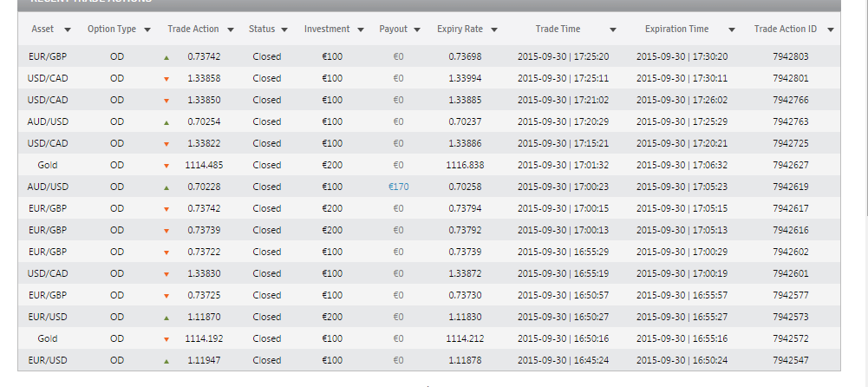Click the Payout header label
The width and height of the screenshot is (868, 387).
tap(393, 29)
